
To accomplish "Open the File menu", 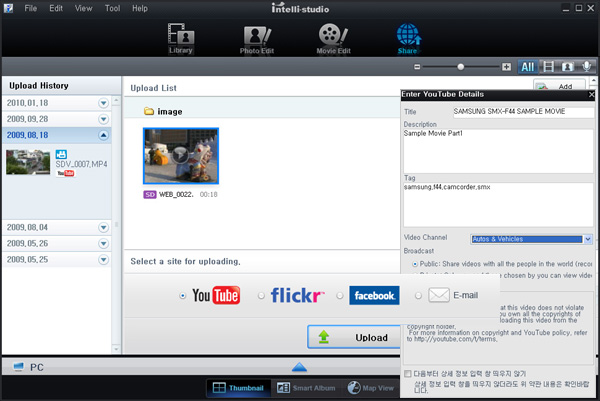I will [x=31, y=8].
